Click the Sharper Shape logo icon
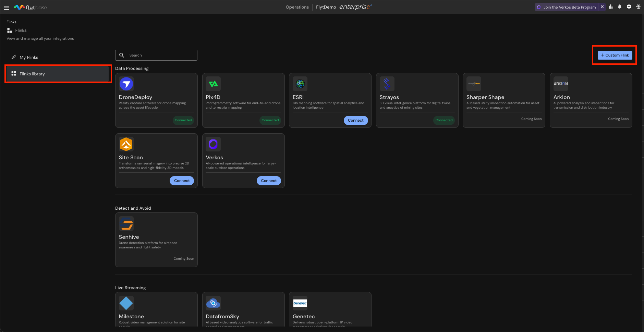Viewport: 644px width, 332px height. click(x=474, y=84)
